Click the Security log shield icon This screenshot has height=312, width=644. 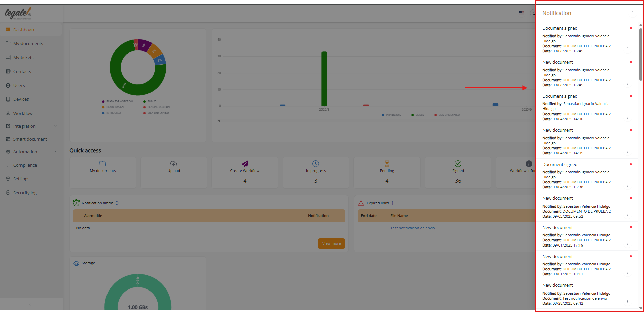pos(8,193)
